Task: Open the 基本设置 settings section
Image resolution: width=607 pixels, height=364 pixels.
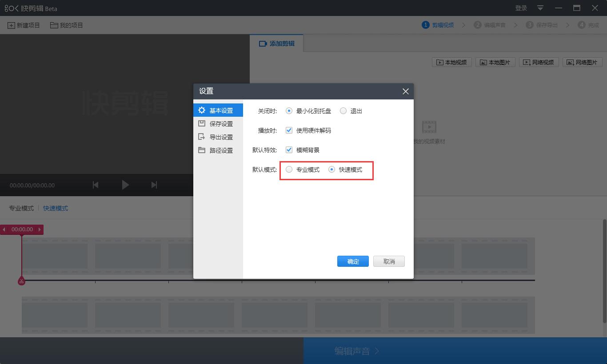Action: (221, 110)
